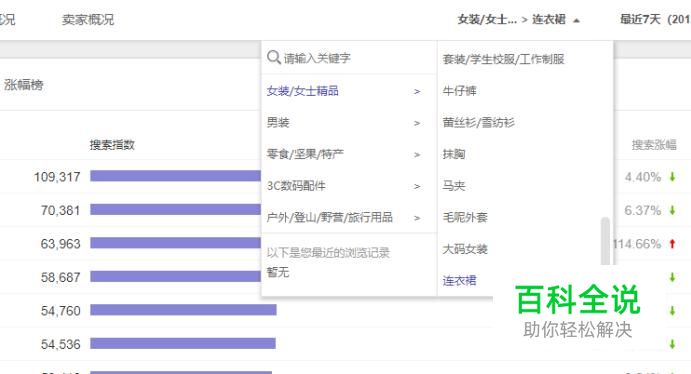This screenshot has height=374, width=691.
Task: Click the search index value 54,760
Action: click(60, 311)
